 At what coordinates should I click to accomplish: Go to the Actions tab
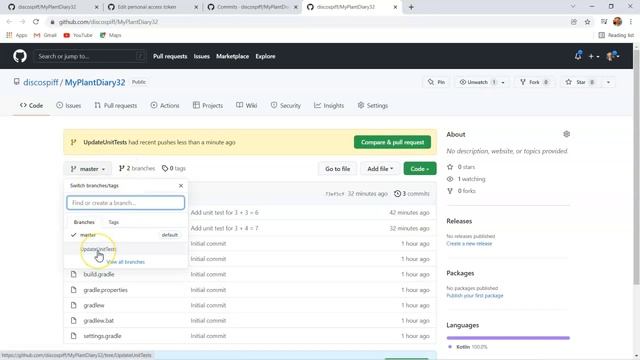click(165, 105)
